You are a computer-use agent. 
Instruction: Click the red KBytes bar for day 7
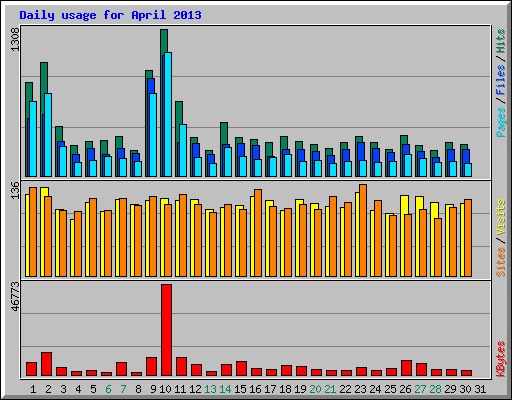click(x=121, y=369)
